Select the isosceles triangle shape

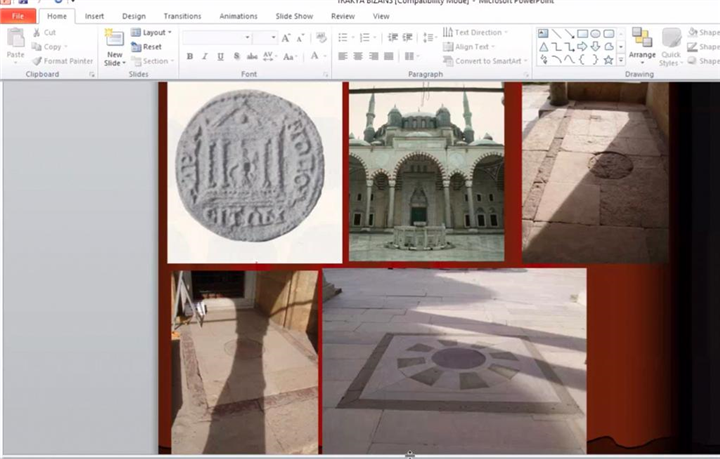tap(543, 46)
